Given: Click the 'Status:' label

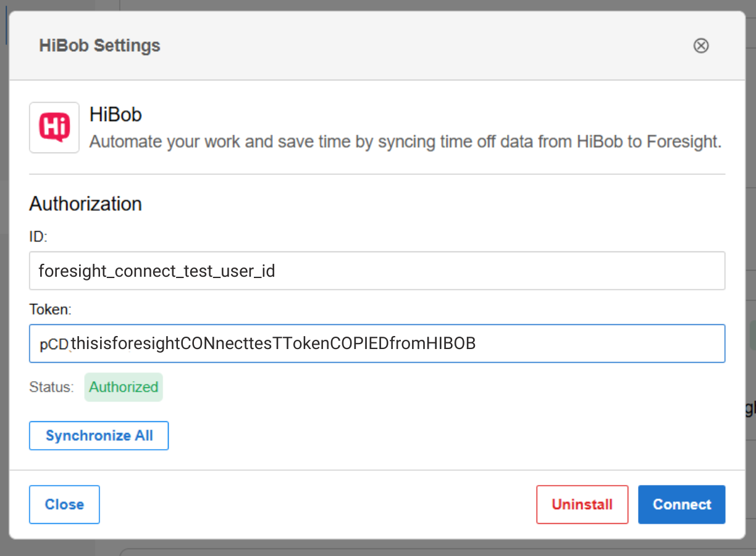Looking at the screenshot, I should (x=51, y=387).
